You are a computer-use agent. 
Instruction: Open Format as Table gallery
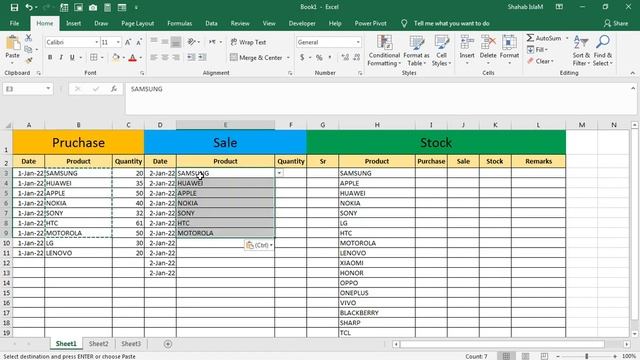point(416,51)
